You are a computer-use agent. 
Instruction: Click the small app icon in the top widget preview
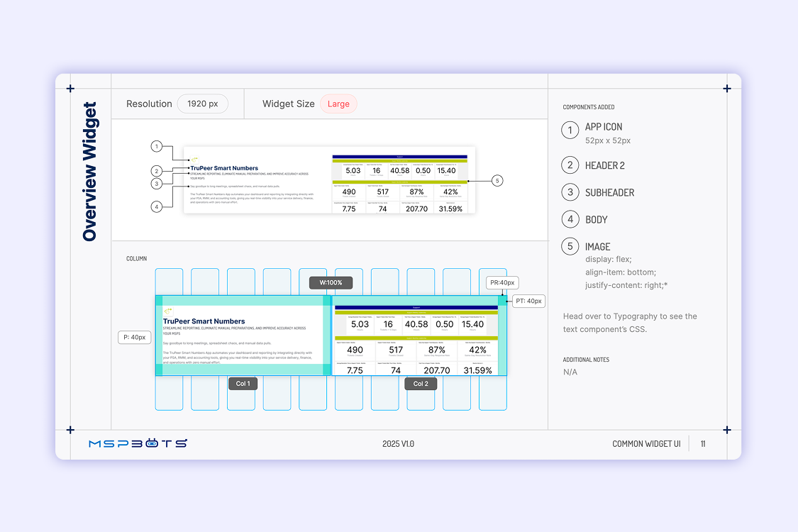click(x=194, y=160)
